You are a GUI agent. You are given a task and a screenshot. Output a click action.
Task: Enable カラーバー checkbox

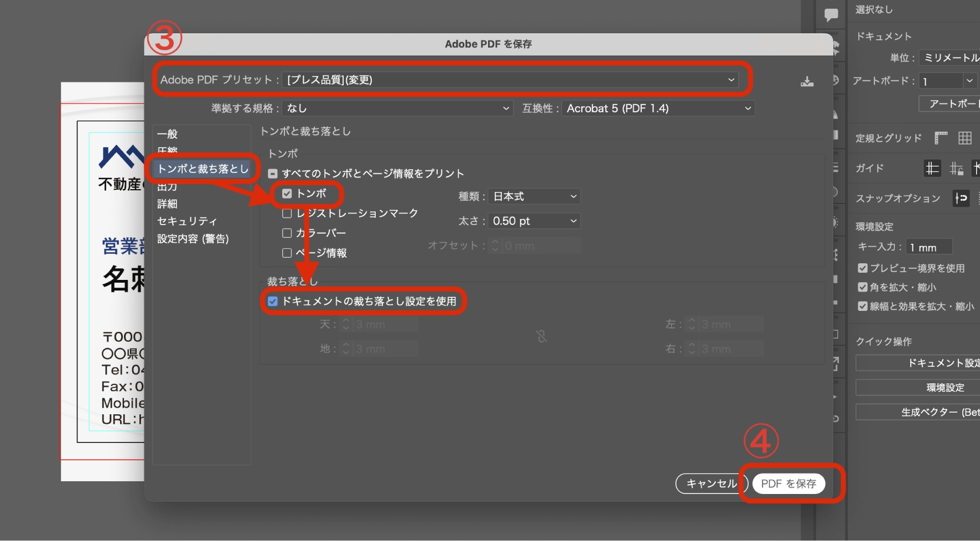click(287, 233)
